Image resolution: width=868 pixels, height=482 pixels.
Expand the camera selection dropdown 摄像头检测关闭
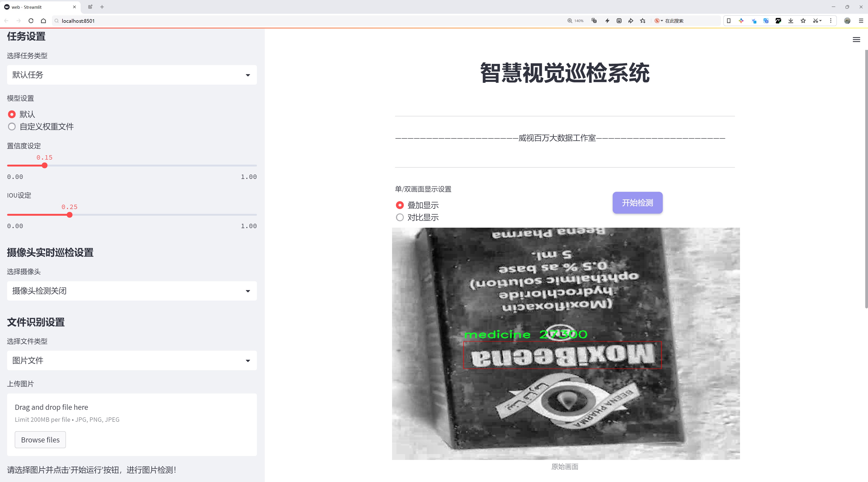click(x=131, y=290)
